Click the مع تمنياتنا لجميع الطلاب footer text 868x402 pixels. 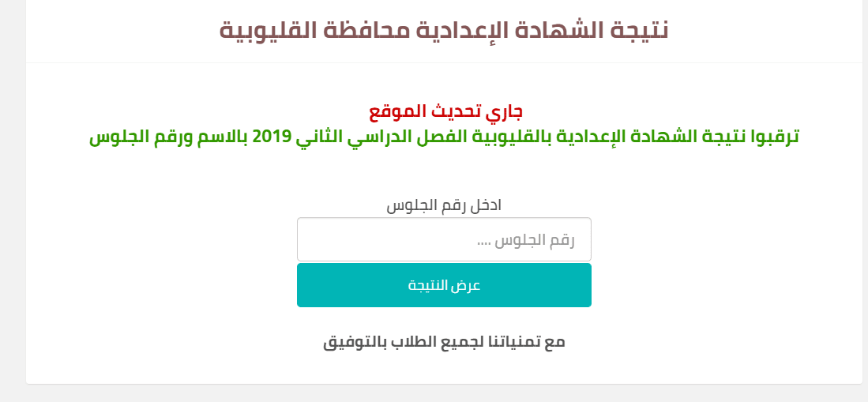click(x=444, y=341)
